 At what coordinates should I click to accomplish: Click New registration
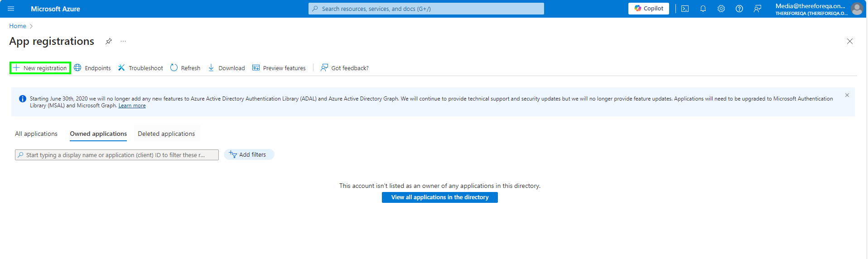point(40,68)
